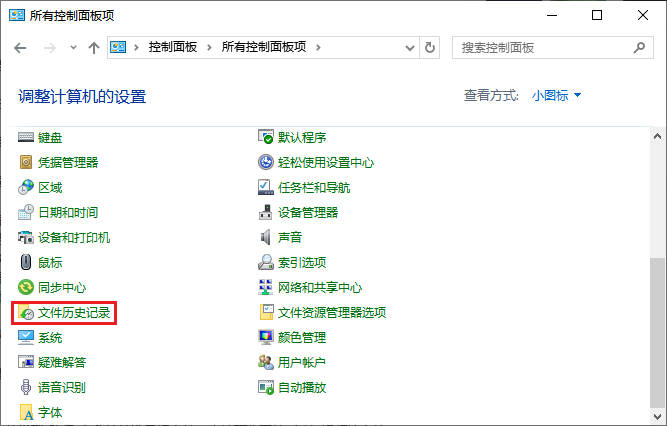
Task: Click 控制面板 in the breadcrumb path
Action: click(x=173, y=47)
